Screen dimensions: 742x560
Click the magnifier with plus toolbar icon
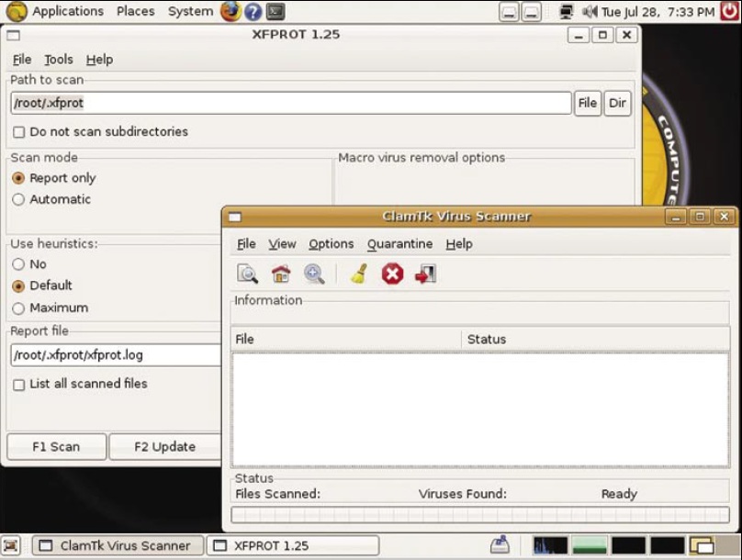314,274
